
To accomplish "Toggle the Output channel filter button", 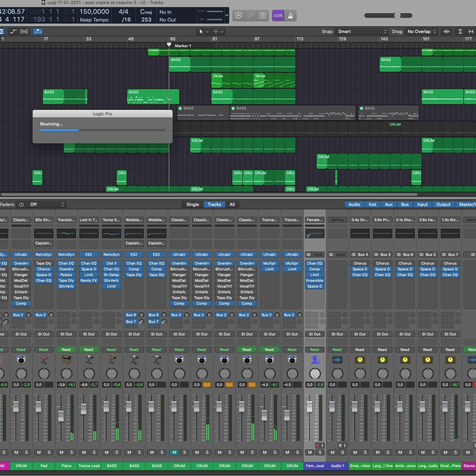I will click(x=443, y=205).
